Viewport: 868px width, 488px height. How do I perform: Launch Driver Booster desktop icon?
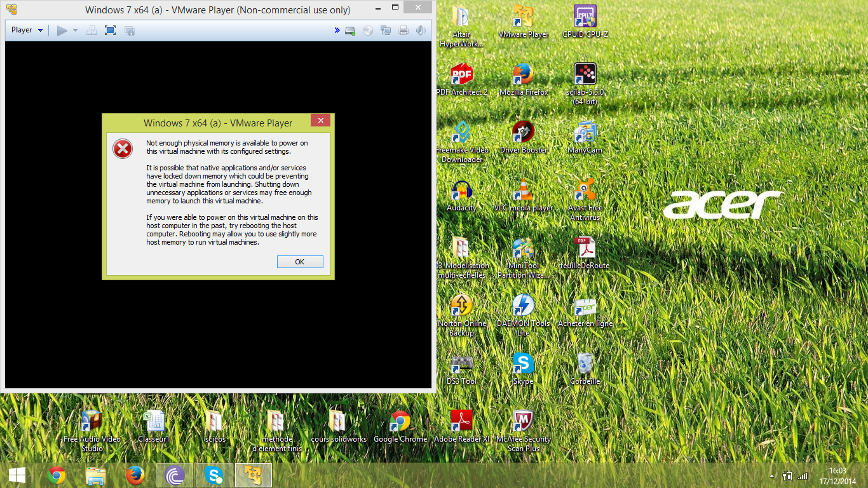click(524, 137)
